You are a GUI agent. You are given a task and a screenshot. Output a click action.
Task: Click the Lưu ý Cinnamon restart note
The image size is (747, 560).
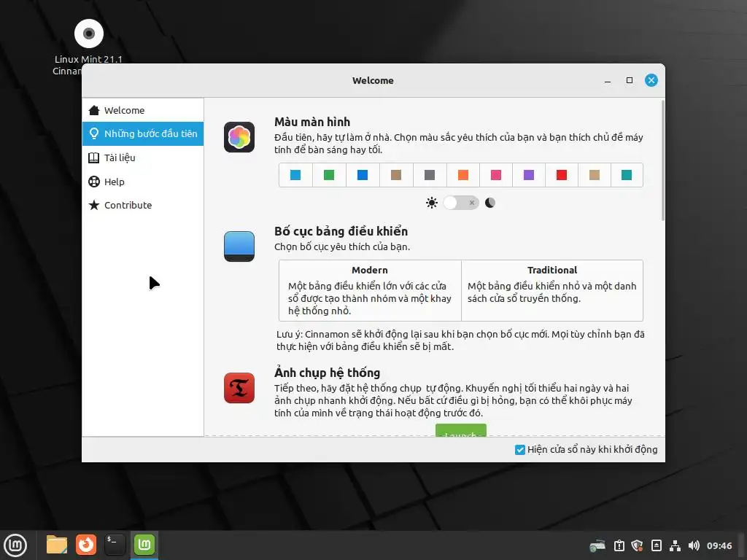pos(460,341)
